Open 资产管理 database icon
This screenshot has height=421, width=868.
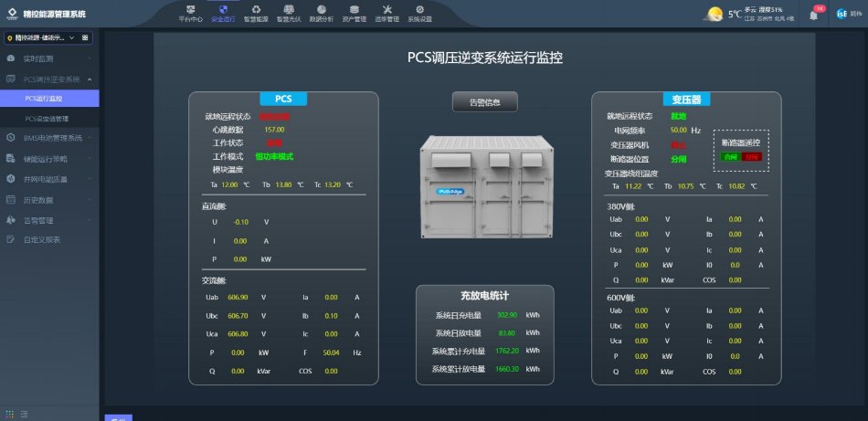pyautogui.click(x=354, y=13)
